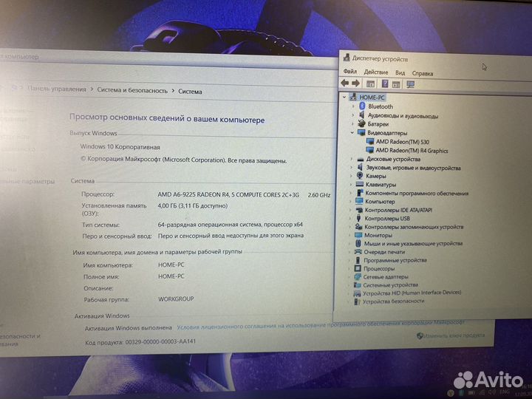532x399 pixels.
Task: Expand Дисковые устройства category
Action: [352, 159]
